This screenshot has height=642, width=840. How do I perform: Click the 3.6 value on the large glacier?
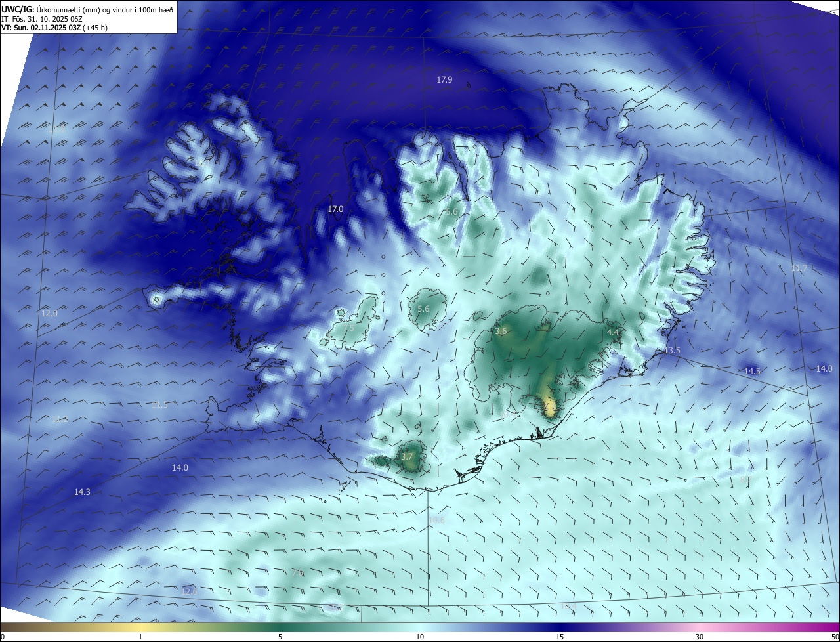(x=501, y=332)
